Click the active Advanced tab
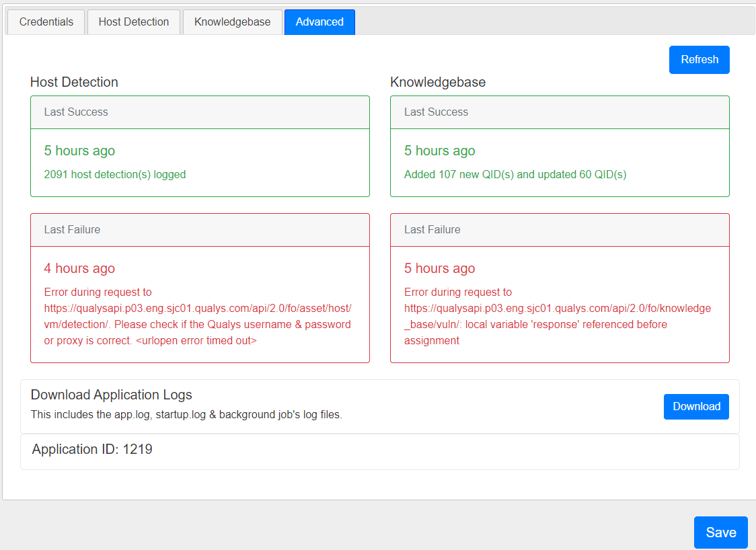Viewport: 756px width, 550px height. click(319, 22)
